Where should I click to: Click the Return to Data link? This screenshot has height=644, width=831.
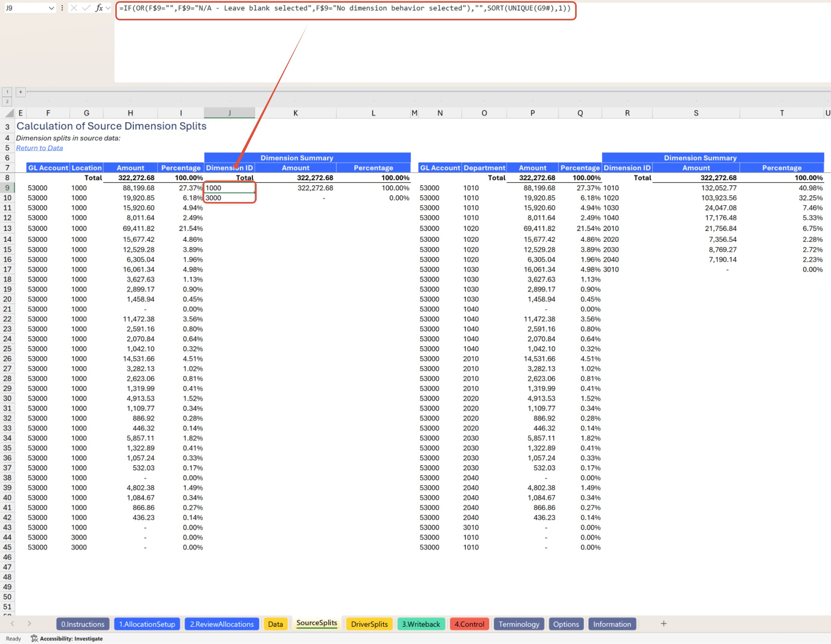point(39,148)
